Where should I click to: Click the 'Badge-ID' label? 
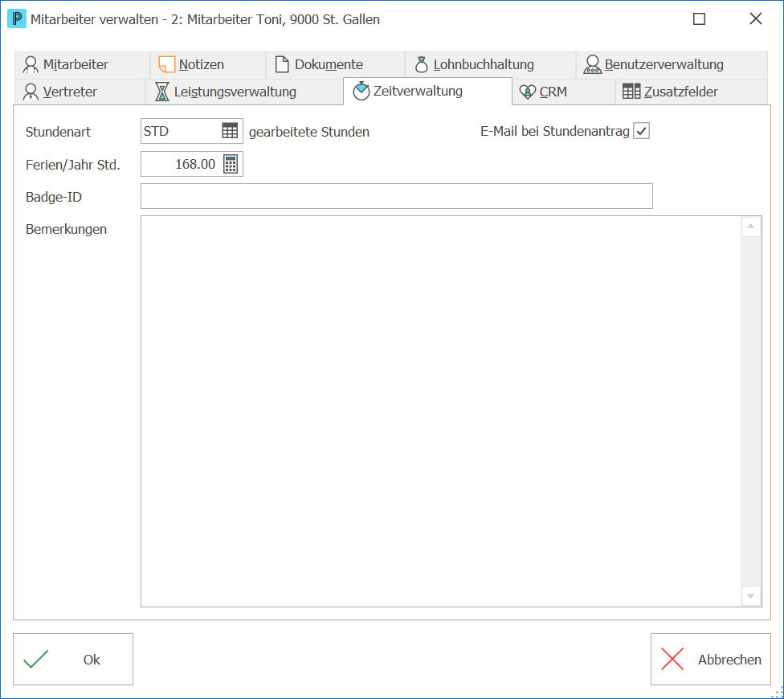tap(54, 197)
